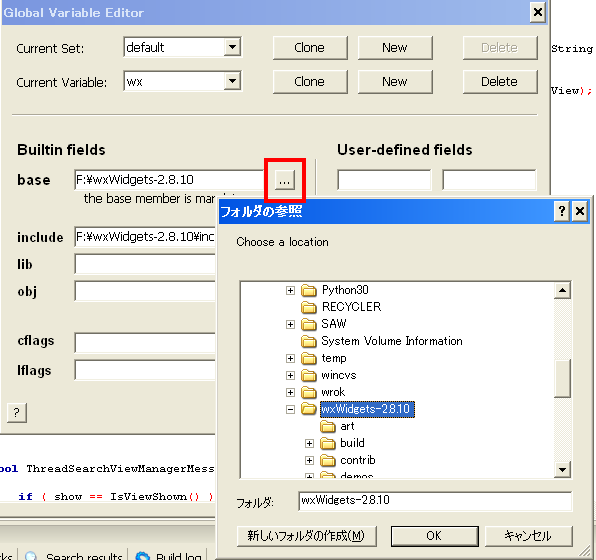Select System Volume Information folder
The width and height of the screenshot is (596, 560).
(x=392, y=341)
